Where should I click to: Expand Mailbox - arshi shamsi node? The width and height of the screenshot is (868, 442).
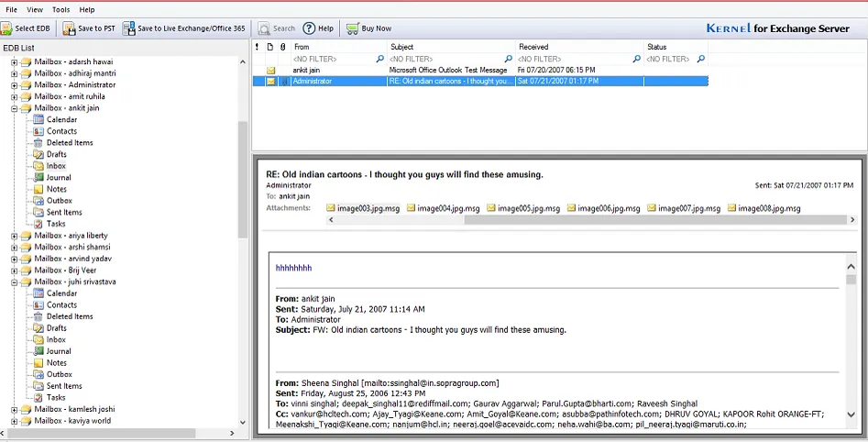pos(15,247)
